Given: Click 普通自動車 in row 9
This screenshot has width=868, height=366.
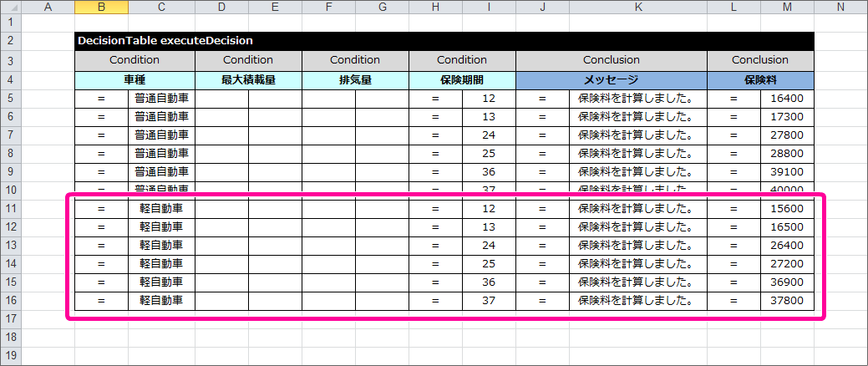Looking at the screenshot, I should 161,171.
